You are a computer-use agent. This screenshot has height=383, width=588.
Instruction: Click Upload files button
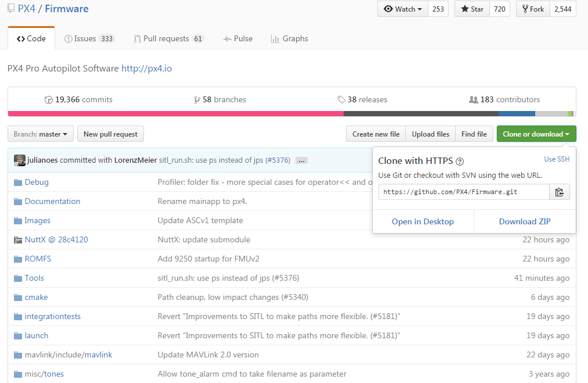pyautogui.click(x=431, y=134)
